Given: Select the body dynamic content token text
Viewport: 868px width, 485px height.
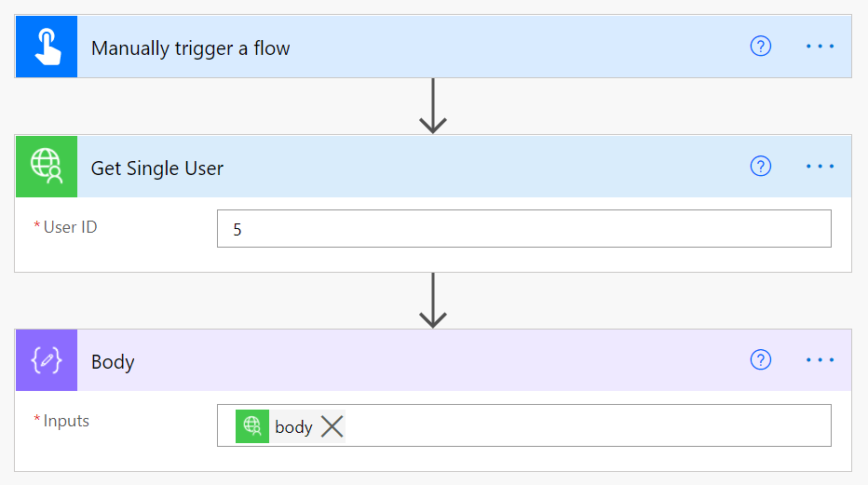Looking at the screenshot, I should tap(293, 427).
